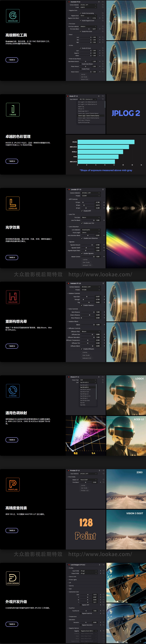
Task: Click the Grainlab logo icon
Action: coord(13,16)
